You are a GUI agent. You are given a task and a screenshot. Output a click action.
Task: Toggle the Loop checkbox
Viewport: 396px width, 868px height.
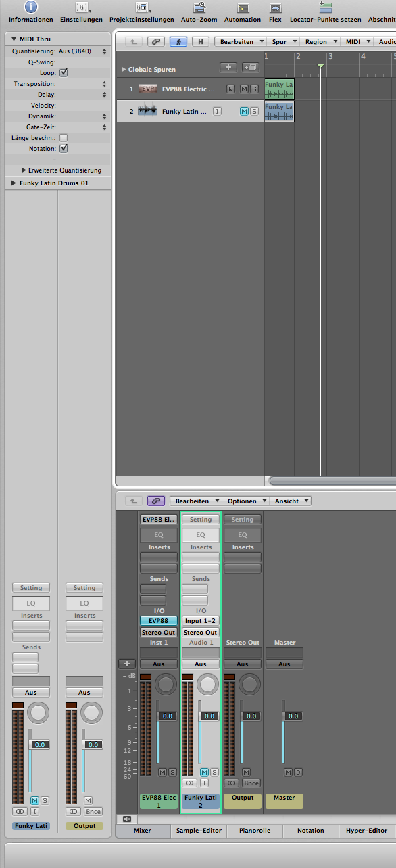click(64, 72)
